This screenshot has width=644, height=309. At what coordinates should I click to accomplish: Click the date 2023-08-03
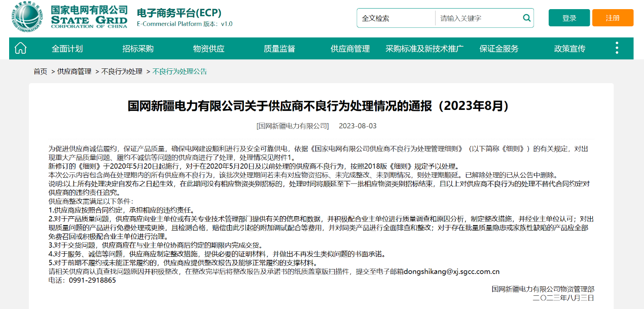(357, 126)
